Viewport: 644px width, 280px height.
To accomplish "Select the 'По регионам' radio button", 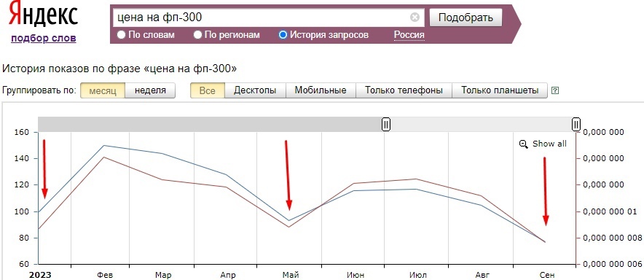I will 197,35.
